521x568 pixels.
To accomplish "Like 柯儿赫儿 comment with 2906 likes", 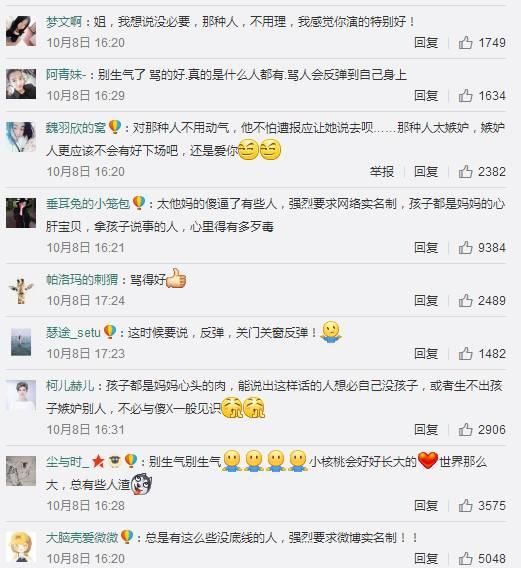I will click(465, 430).
